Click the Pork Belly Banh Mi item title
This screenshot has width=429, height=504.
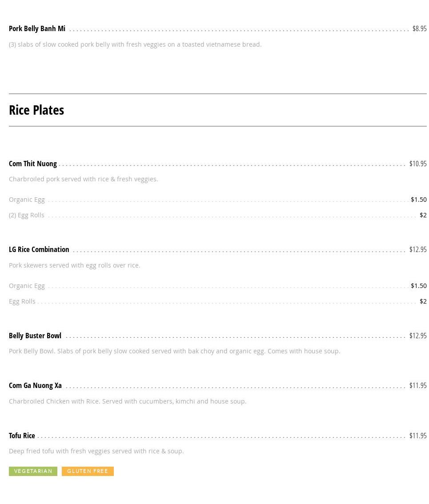coord(37,28)
